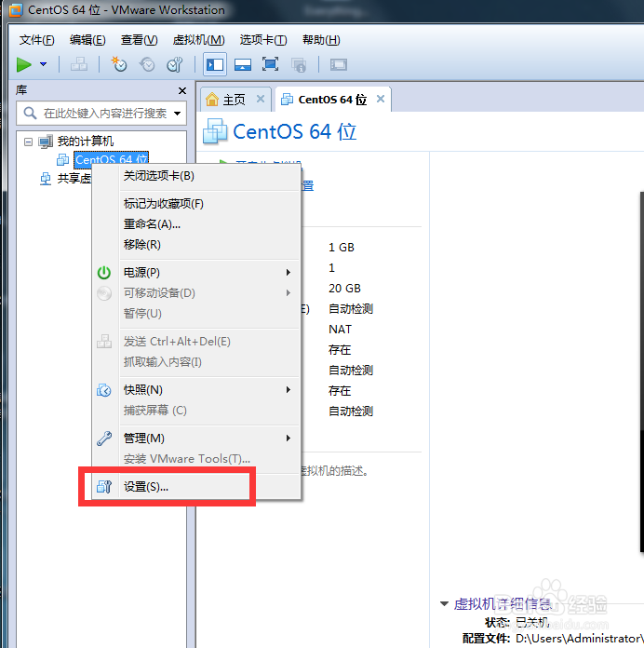
Task: Click the settings icon beside 设置(S)...
Action: 104,486
